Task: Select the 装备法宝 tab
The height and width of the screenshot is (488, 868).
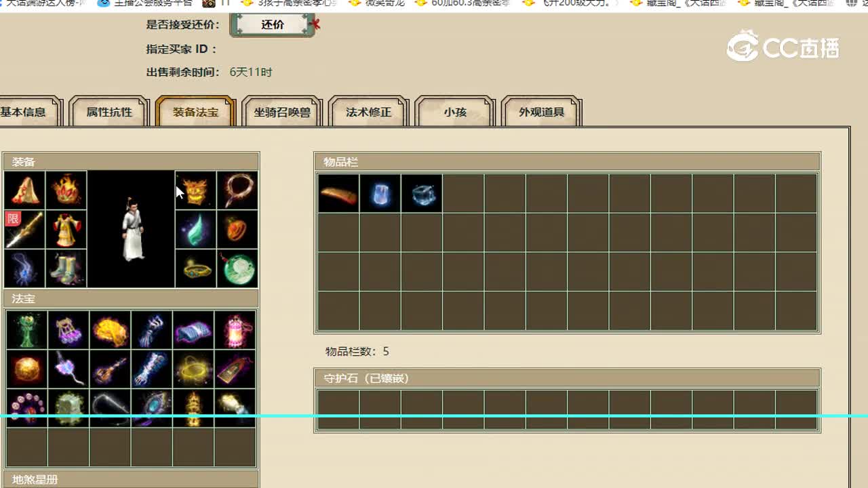Action: click(x=195, y=112)
